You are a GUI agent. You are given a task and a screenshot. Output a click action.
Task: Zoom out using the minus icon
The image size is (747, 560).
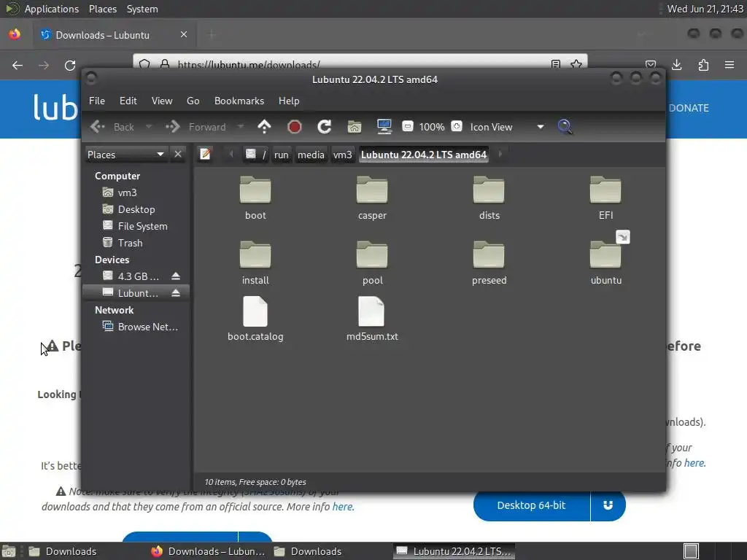pyautogui.click(x=407, y=126)
